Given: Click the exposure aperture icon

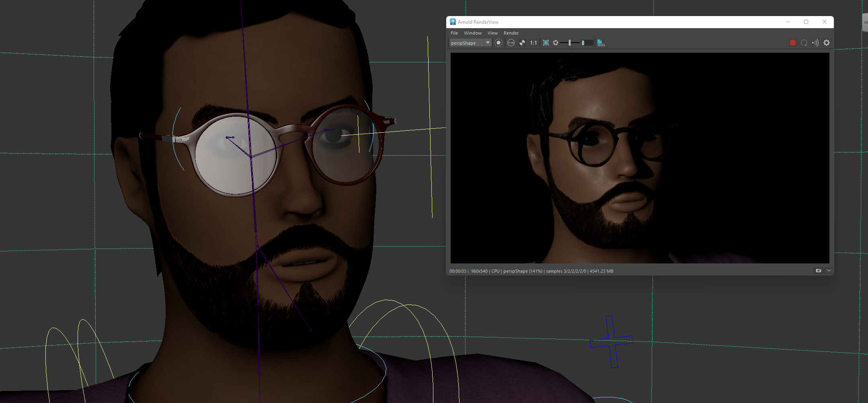Looking at the screenshot, I should click(x=556, y=43).
